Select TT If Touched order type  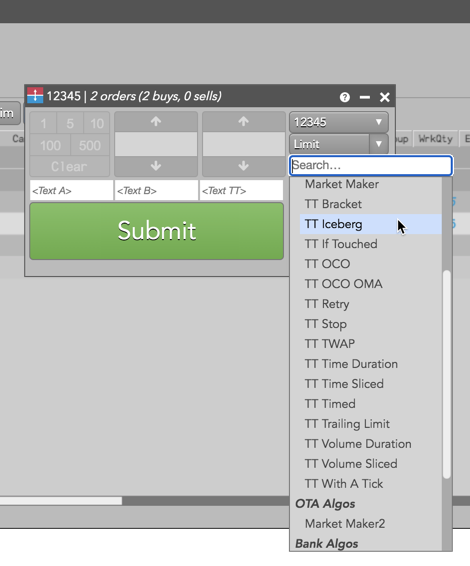click(370, 244)
